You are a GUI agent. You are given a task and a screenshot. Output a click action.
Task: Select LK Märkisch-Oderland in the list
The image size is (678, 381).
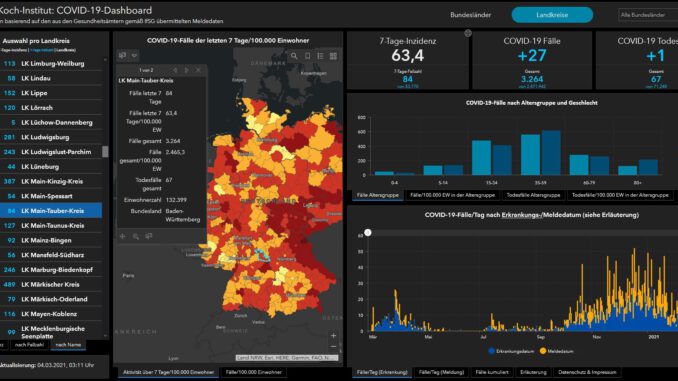click(x=51, y=299)
